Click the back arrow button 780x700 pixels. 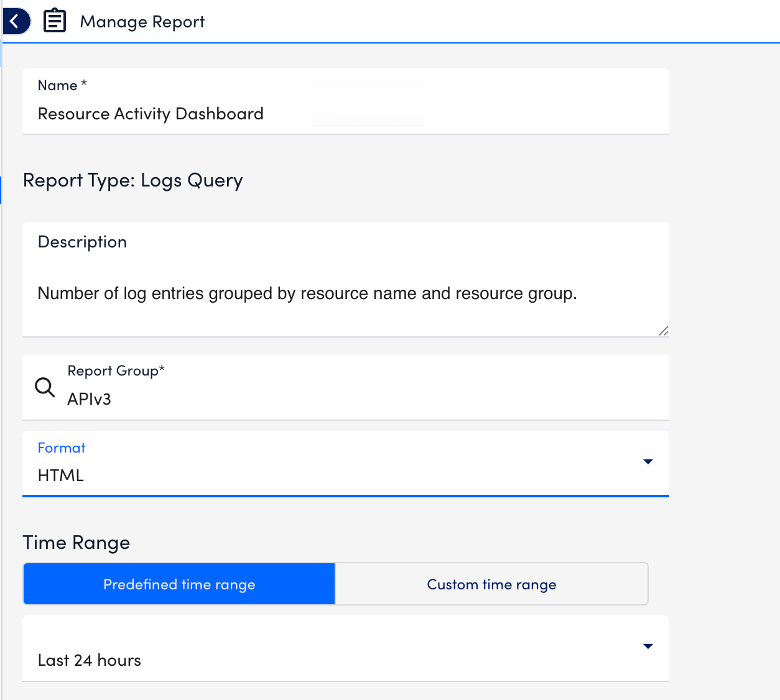(16, 22)
